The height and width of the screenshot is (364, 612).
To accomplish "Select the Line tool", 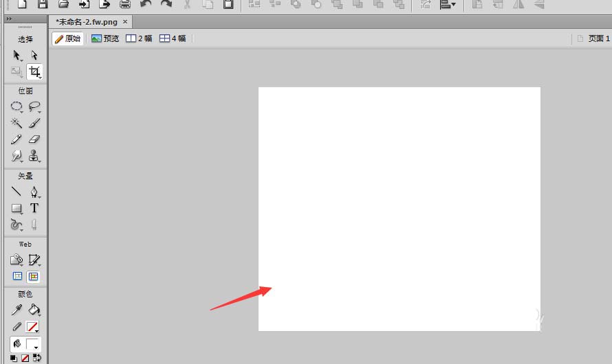I will click(17, 192).
